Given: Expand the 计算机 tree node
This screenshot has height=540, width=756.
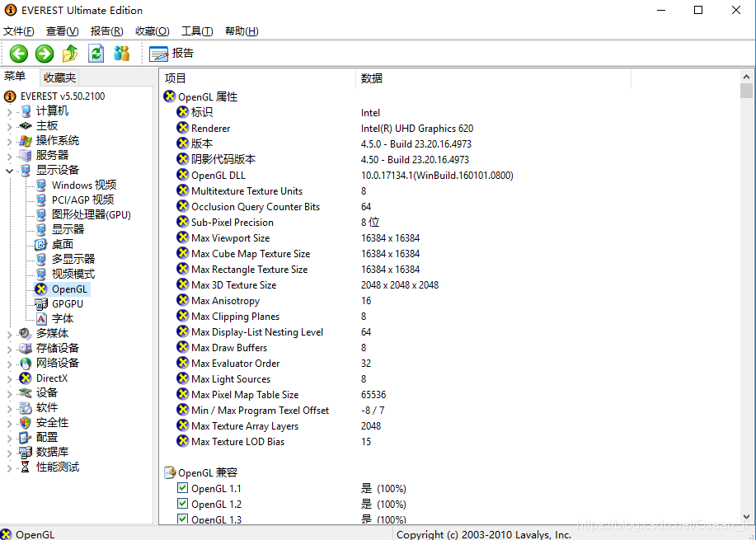Looking at the screenshot, I should [x=9, y=112].
